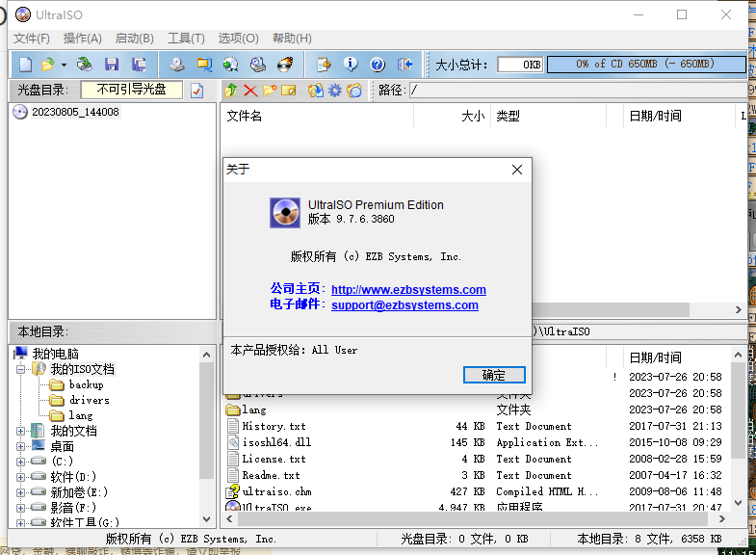Select 我的电脑 in local tree
Viewport: 756px width, 555px height.
coord(55,354)
